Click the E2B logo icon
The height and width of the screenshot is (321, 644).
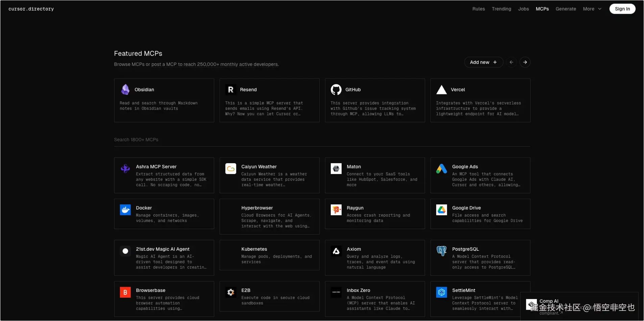click(231, 292)
